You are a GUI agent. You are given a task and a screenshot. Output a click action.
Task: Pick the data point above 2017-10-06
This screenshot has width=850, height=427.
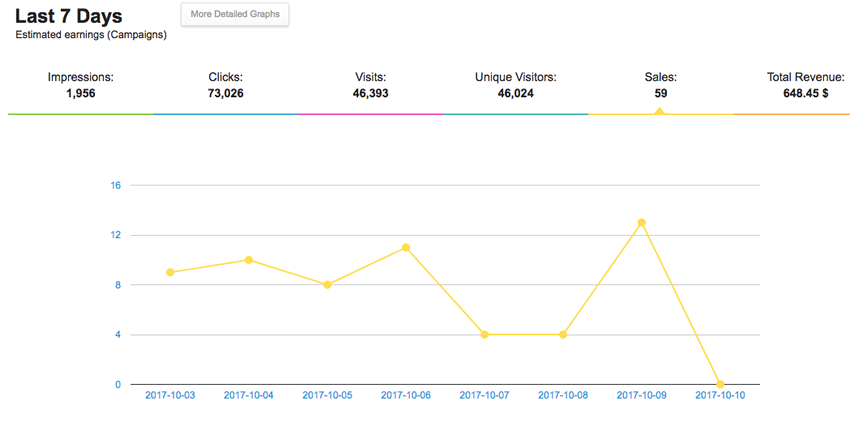(x=406, y=247)
